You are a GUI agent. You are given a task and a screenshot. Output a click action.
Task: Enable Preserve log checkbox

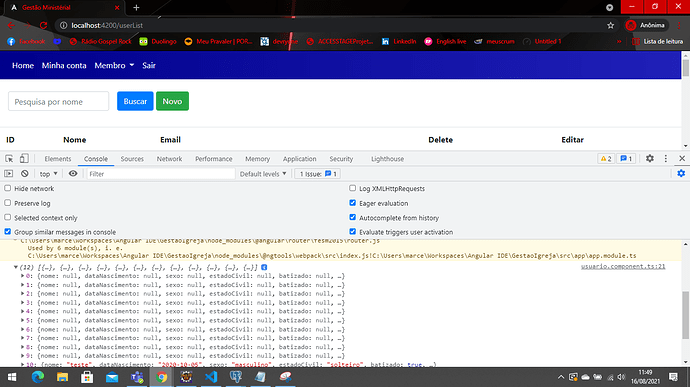point(7,203)
